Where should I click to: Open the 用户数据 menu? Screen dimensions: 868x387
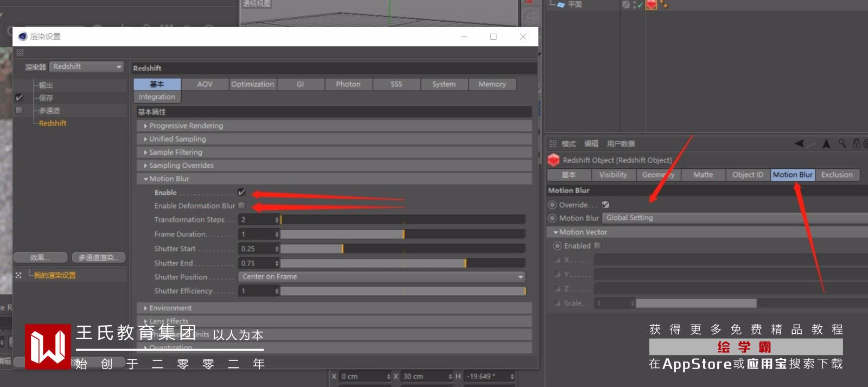point(621,144)
